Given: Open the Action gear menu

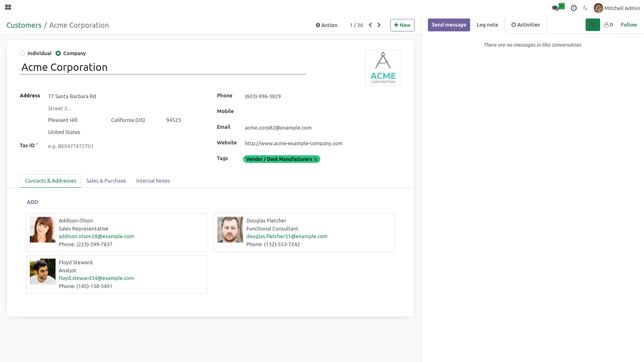Looking at the screenshot, I should point(326,25).
